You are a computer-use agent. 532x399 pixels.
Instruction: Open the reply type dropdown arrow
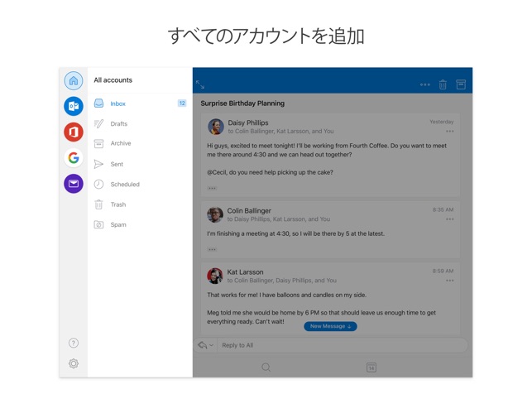pyautogui.click(x=211, y=345)
